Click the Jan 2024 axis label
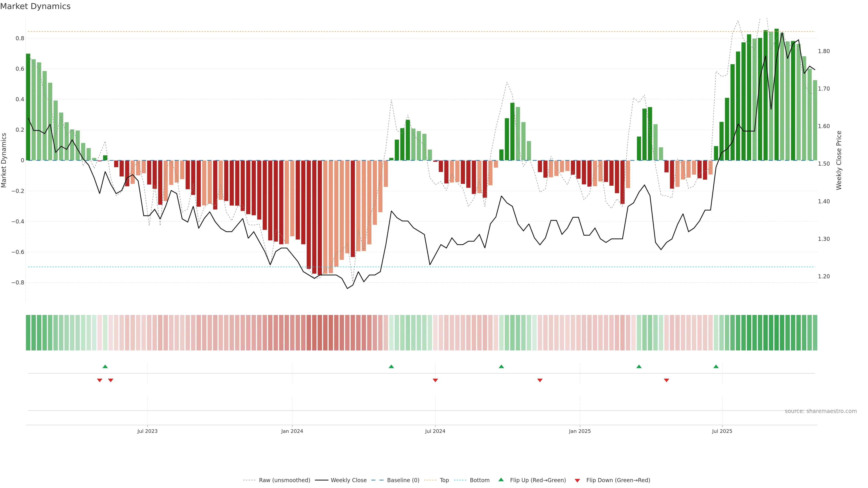Image resolution: width=868 pixels, height=488 pixels. [x=292, y=431]
